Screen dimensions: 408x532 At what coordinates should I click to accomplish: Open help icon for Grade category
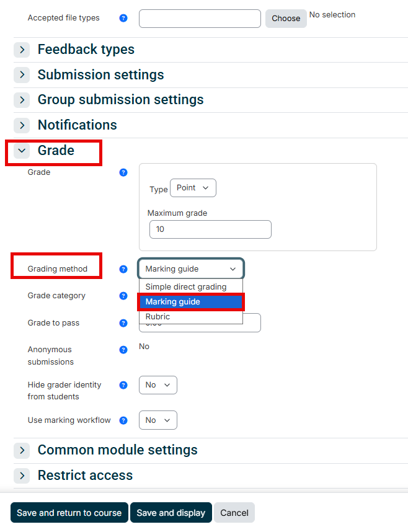coord(123,296)
